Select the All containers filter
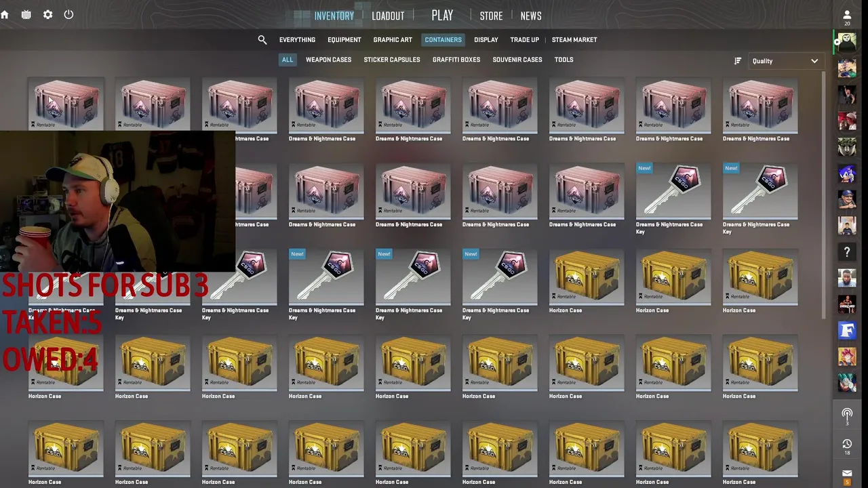This screenshot has width=868, height=488. (288, 60)
